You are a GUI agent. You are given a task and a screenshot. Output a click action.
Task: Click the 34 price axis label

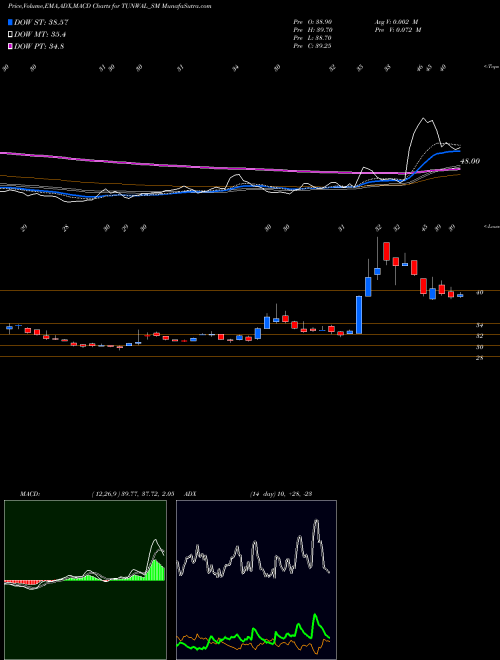479,325
